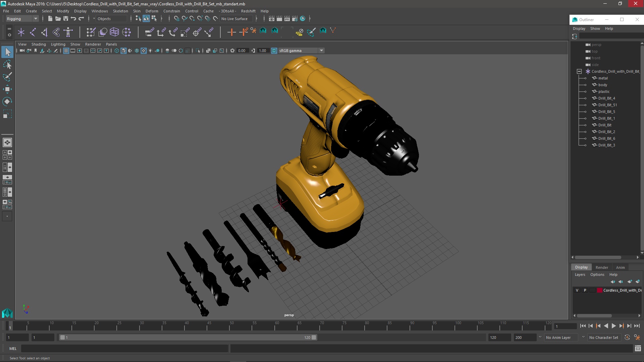
Task: Select the body node in Outliner
Action: (x=602, y=85)
